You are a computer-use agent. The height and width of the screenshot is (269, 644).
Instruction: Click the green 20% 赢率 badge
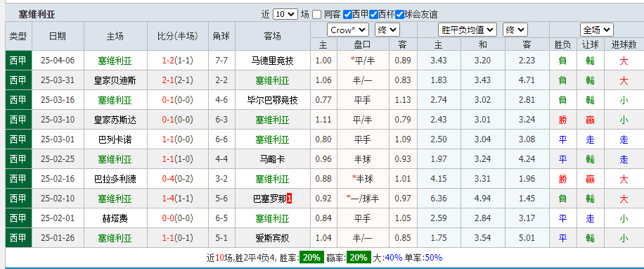[x=359, y=258]
